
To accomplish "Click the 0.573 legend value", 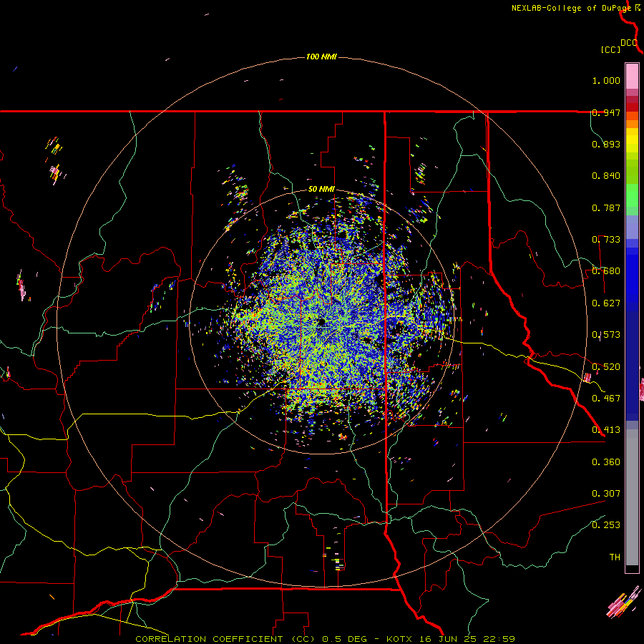I will coord(606,335).
